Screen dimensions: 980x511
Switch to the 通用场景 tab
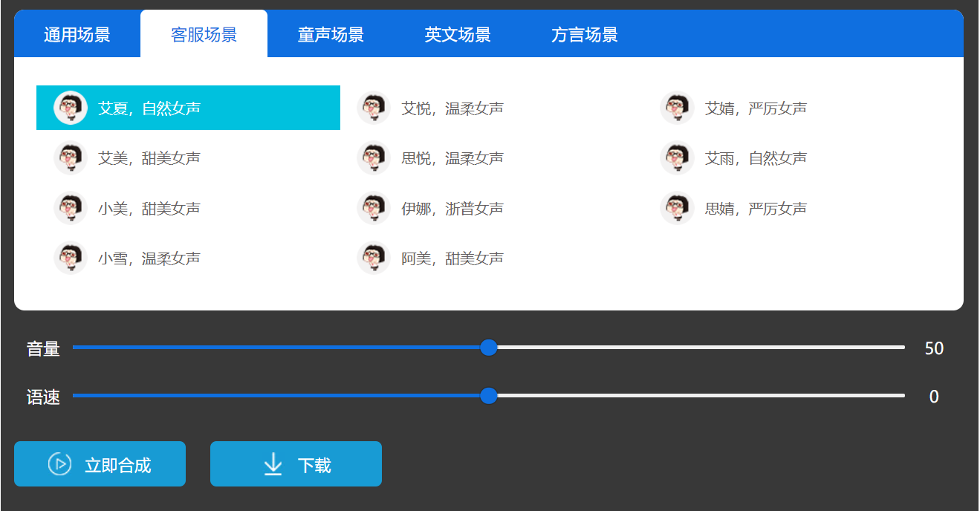pos(77,34)
